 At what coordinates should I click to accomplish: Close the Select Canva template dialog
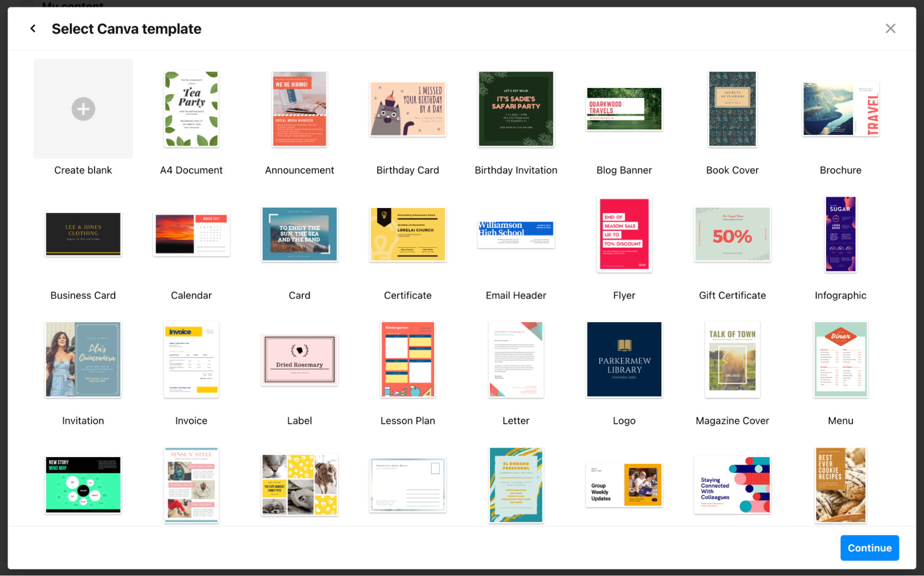[x=891, y=29]
